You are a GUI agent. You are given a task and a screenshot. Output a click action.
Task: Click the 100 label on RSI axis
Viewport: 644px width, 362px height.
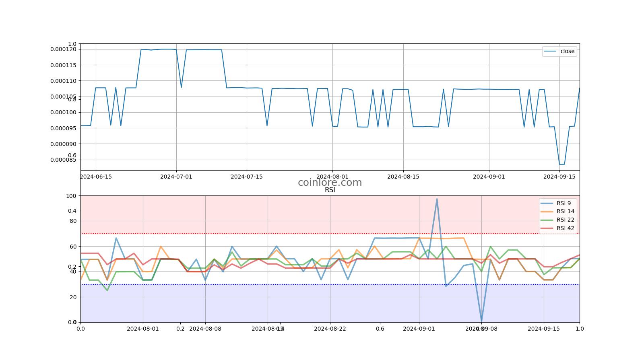tap(71, 196)
